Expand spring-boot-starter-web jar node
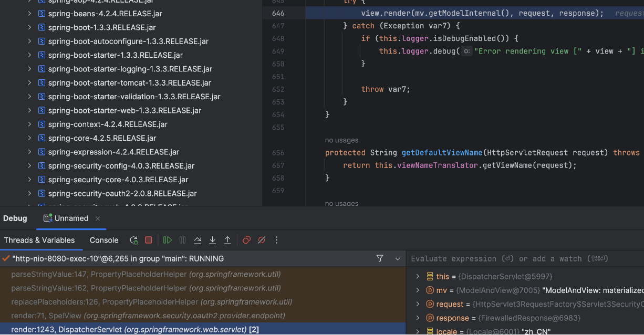The width and height of the screenshot is (644, 335). tap(29, 110)
